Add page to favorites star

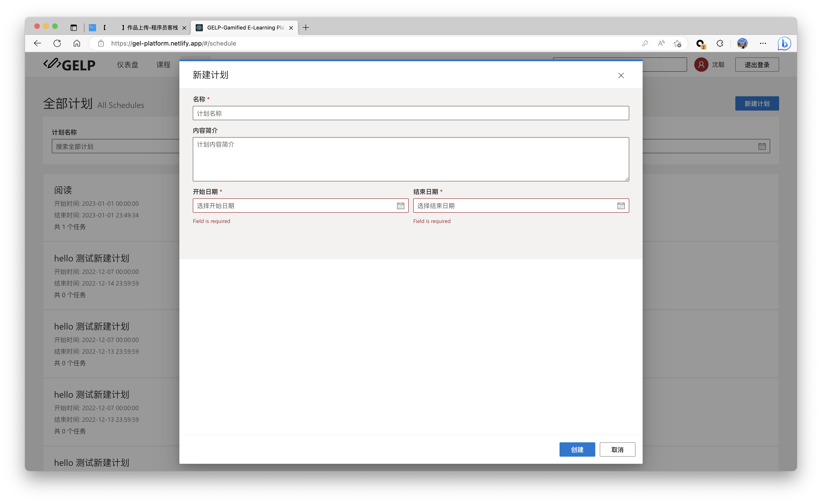677,43
